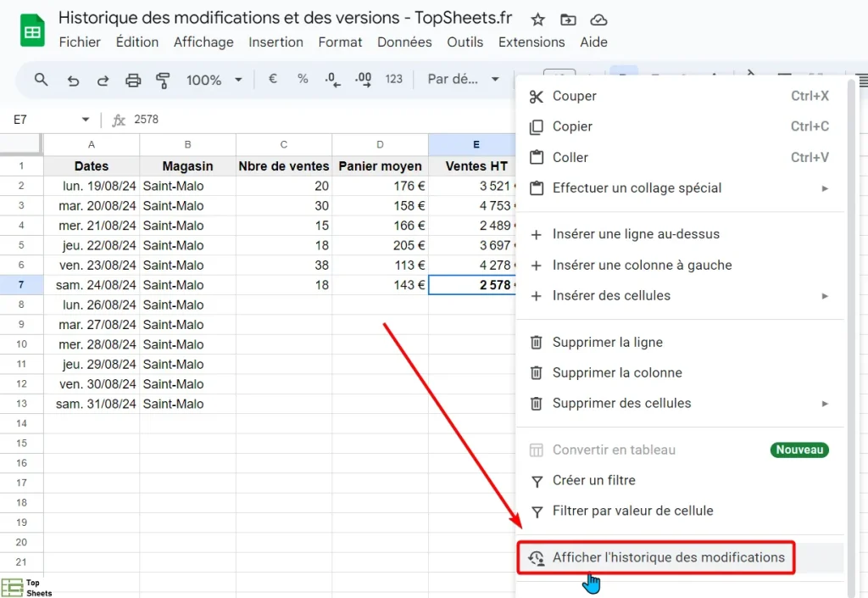This screenshot has width=868, height=598.
Task: Select Insérer une ligne au-dessus
Action: [680, 234]
